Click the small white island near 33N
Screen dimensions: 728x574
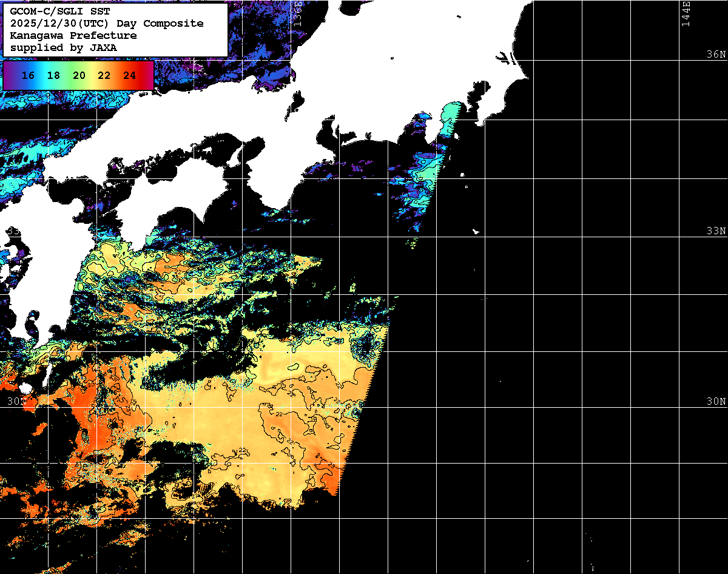[476, 231]
